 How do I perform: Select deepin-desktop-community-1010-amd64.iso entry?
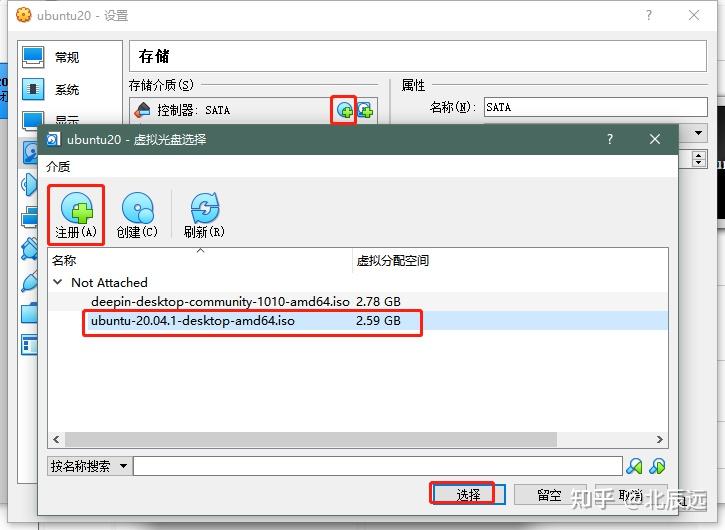[x=220, y=302]
